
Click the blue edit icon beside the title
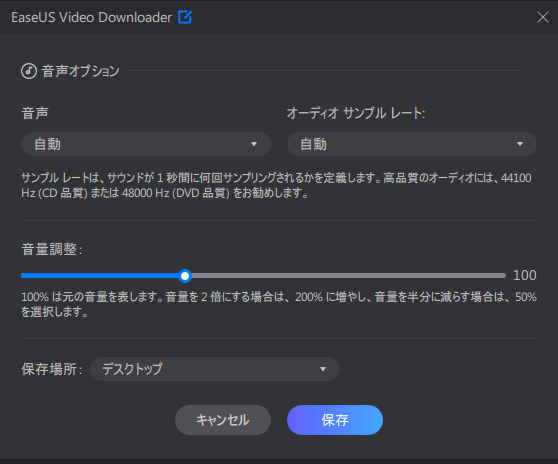point(185,17)
